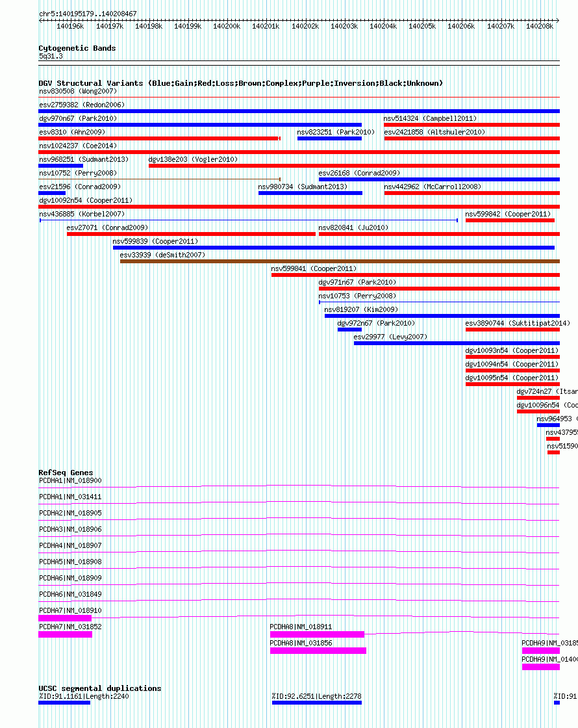Select dgv10093n54 (Cooper2011) variant label
Screen dimensions: 578x728
click(512, 350)
